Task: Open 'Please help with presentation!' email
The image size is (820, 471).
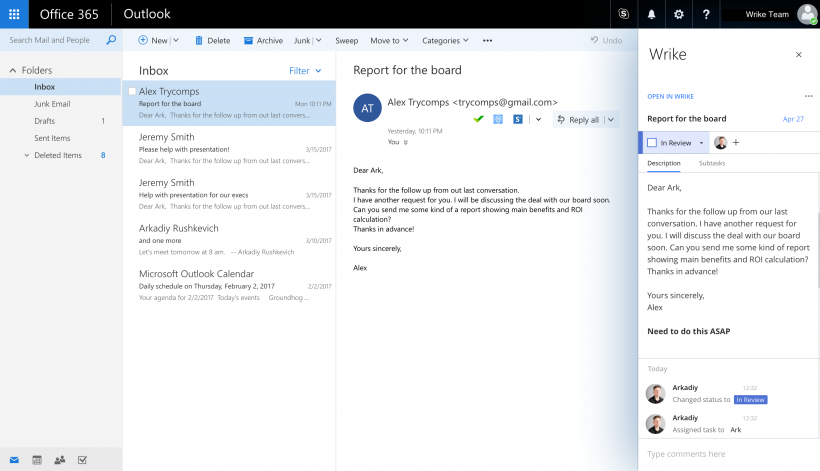Action: 229,149
